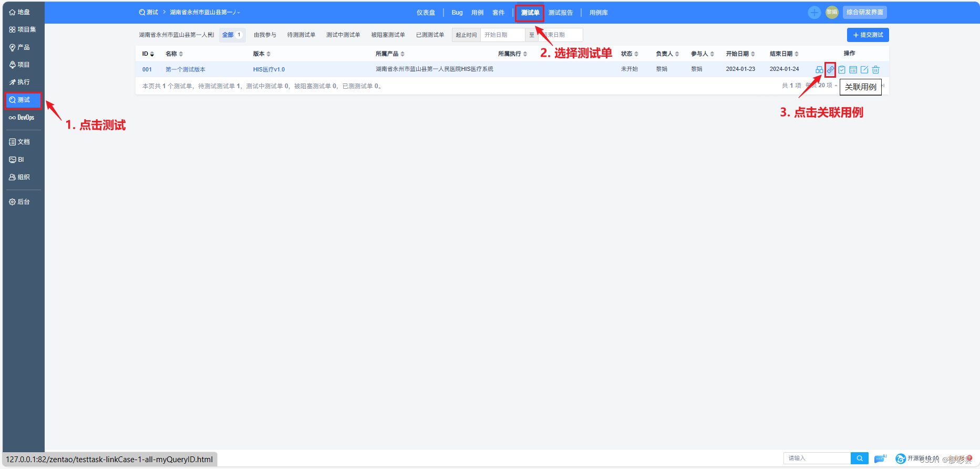The width and height of the screenshot is (980, 469).
Task: Click the report table action icon in row 001
Action: pyautogui.click(x=853, y=69)
